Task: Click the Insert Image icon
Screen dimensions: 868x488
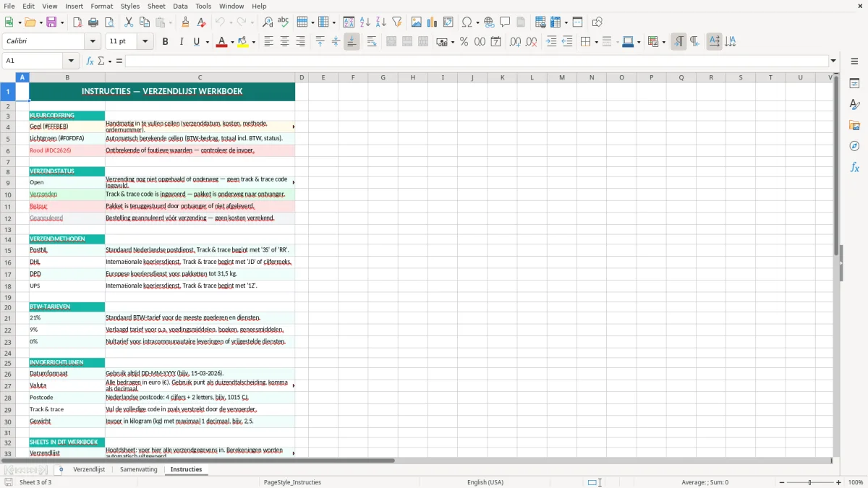Action: pyautogui.click(x=417, y=22)
